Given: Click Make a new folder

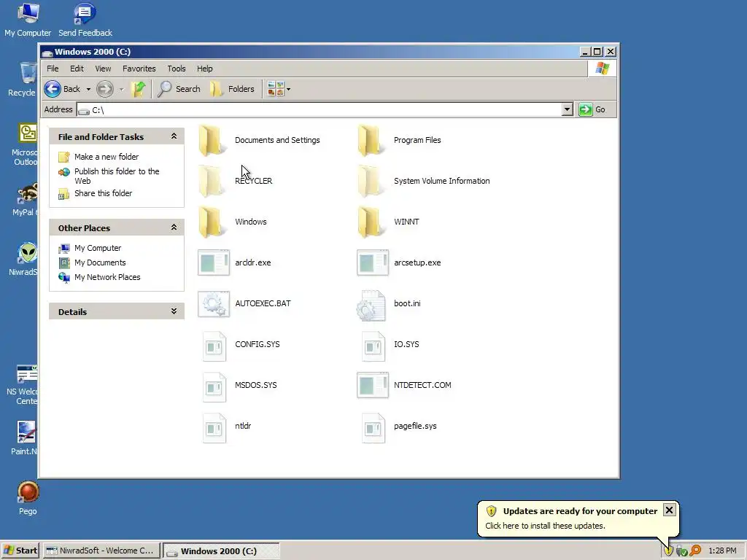Looking at the screenshot, I should 107,157.
